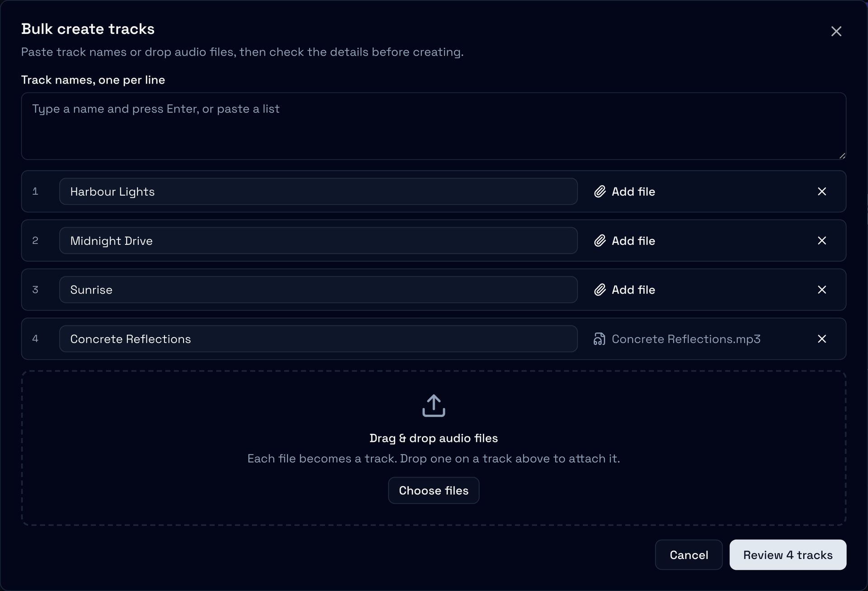Image resolution: width=868 pixels, height=591 pixels.
Task: Edit the Sunrise track name field
Action: pyautogui.click(x=318, y=290)
